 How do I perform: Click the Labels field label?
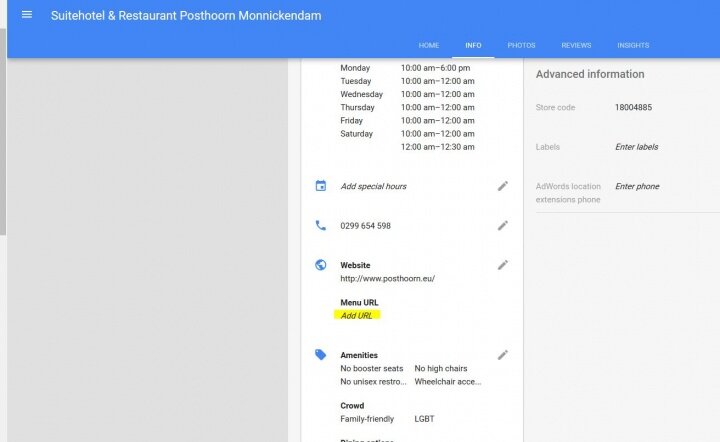[x=547, y=147]
